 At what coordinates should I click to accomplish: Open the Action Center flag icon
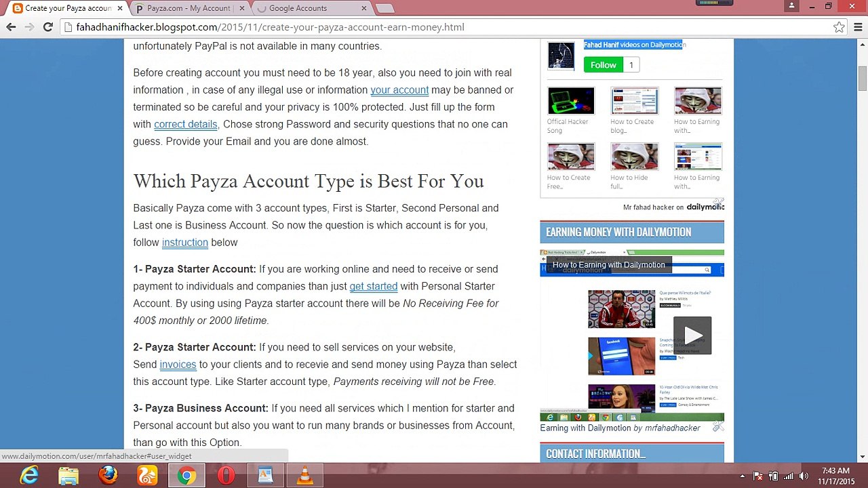[758, 476]
